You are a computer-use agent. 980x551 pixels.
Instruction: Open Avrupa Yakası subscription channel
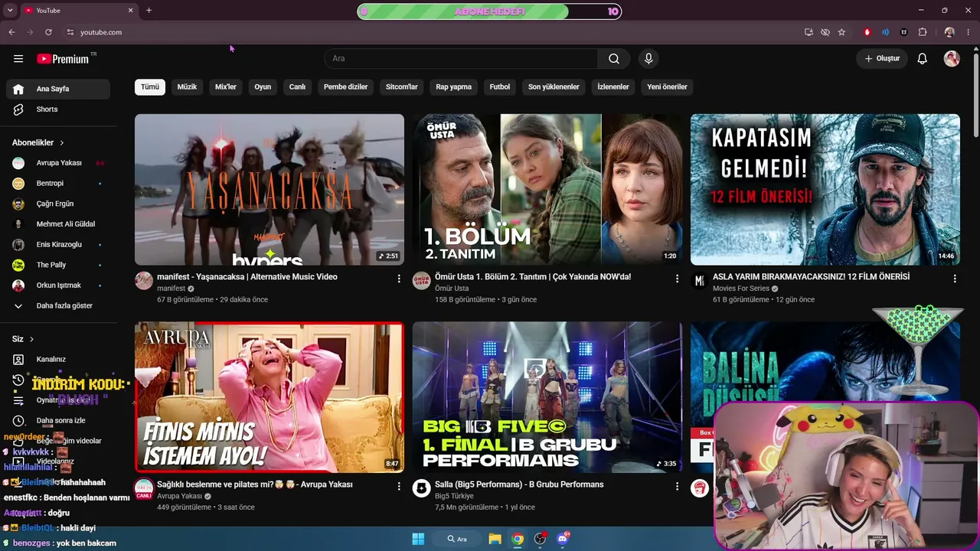(58, 163)
